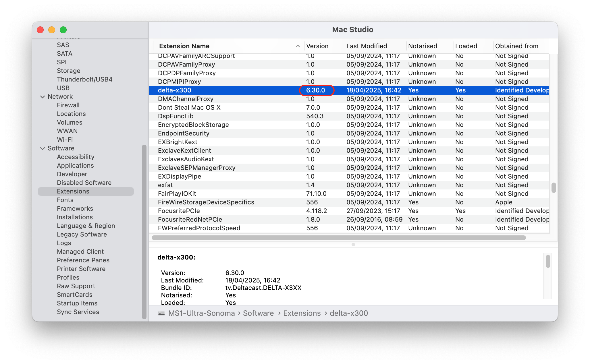Click the extension table vertical scrollbar thumb
This screenshot has width=590, height=364.
click(554, 188)
